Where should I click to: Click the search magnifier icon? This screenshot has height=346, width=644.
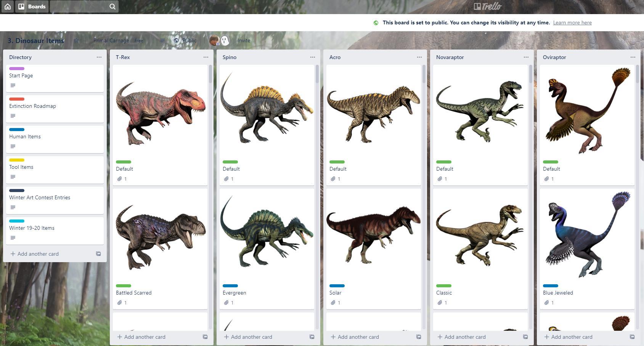click(112, 6)
